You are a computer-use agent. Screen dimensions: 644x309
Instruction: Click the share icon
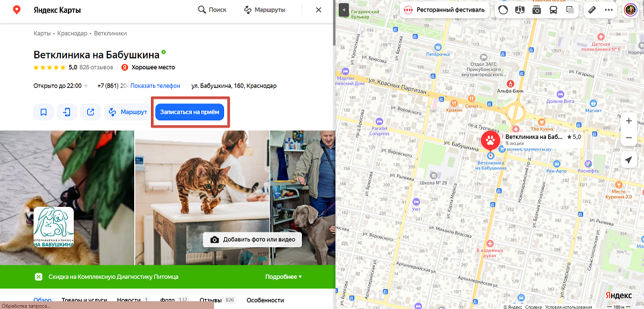click(x=91, y=112)
